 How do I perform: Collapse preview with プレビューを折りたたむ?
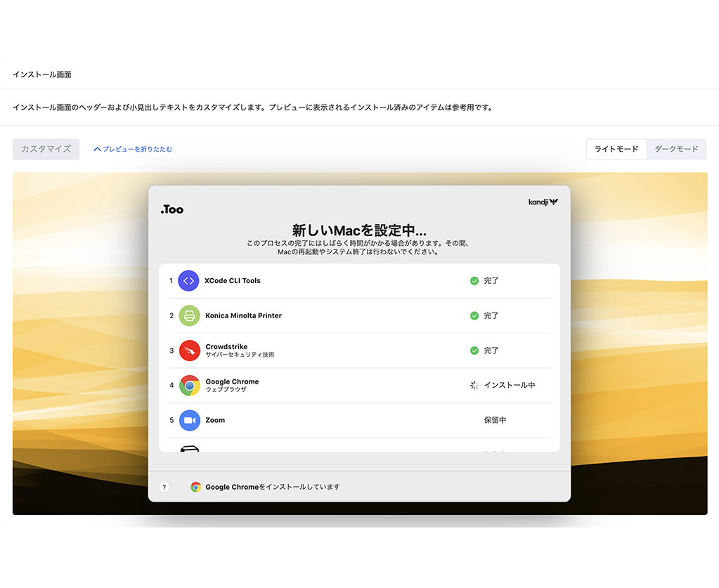(133, 149)
